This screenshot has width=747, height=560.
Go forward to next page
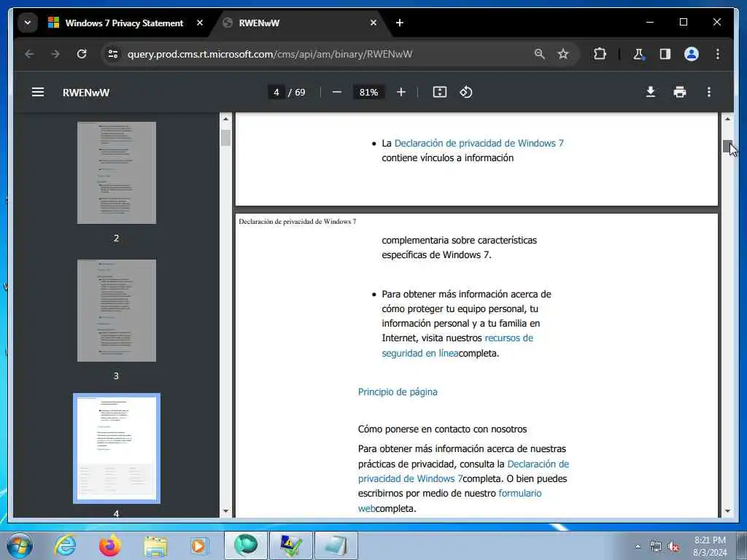55,54
